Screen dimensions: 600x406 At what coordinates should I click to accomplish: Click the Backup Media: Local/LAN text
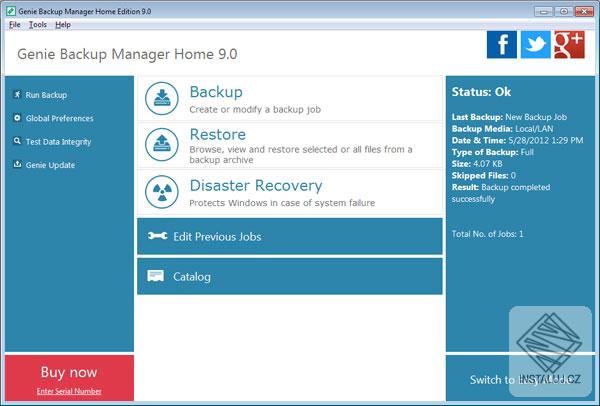point(502,129)
